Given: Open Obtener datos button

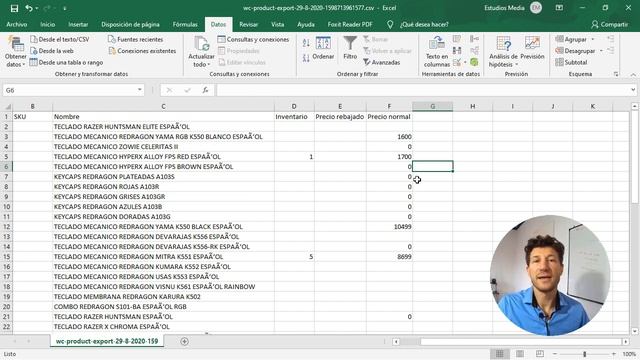Looking at the screenshot, I should point(16,51).
